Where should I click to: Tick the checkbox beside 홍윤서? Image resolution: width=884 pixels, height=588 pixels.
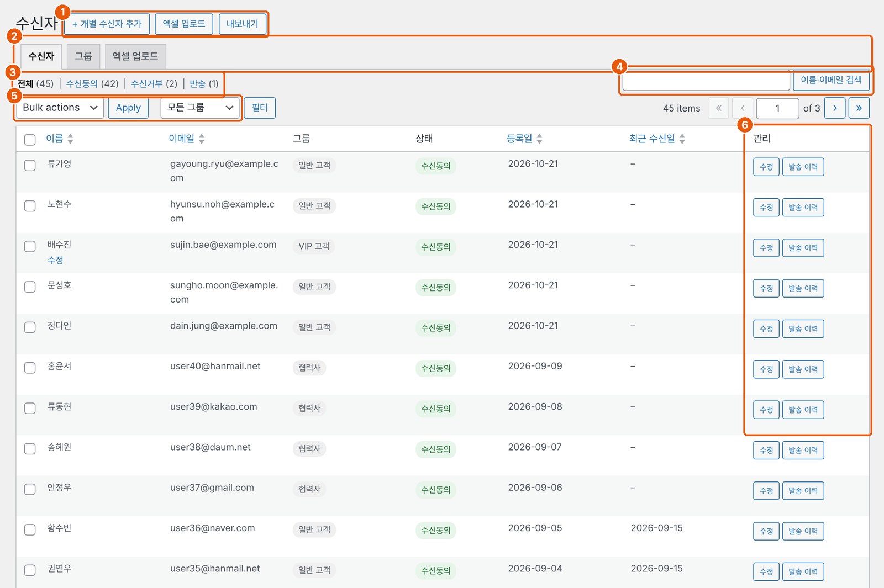[30, 368]
